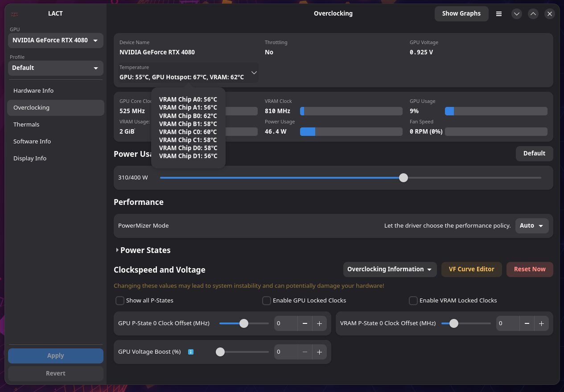The width and height of the screenshot is (564, 392).
Task: Focus GPU P-State 0 Clock Offset field
Action: pos(286,323)
